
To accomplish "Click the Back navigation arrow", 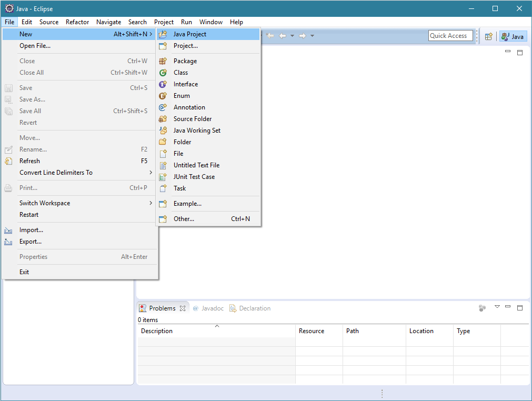I will (282, 35).
